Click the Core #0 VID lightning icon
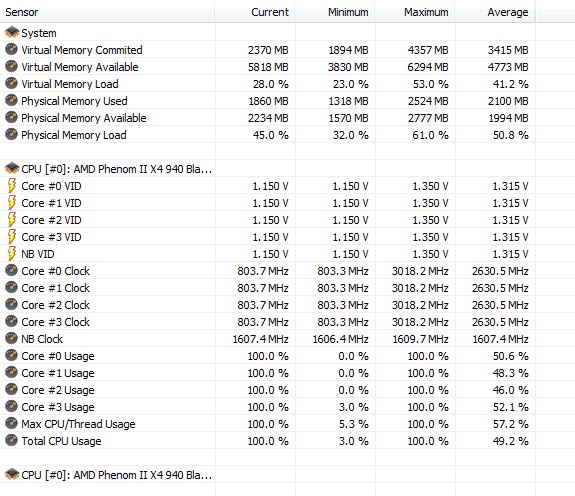Image resolution: width=575 pixels, height=496 pixels. coord(12,185)
